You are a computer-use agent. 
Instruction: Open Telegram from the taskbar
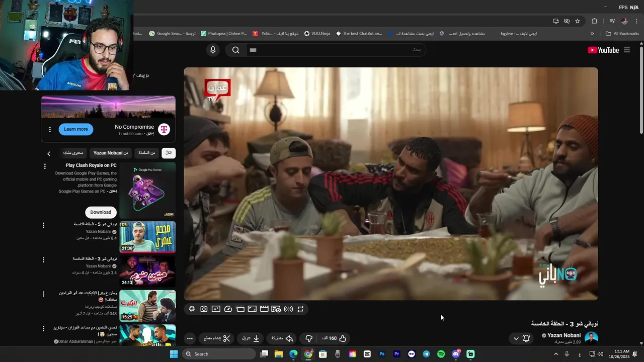(426, 354)
